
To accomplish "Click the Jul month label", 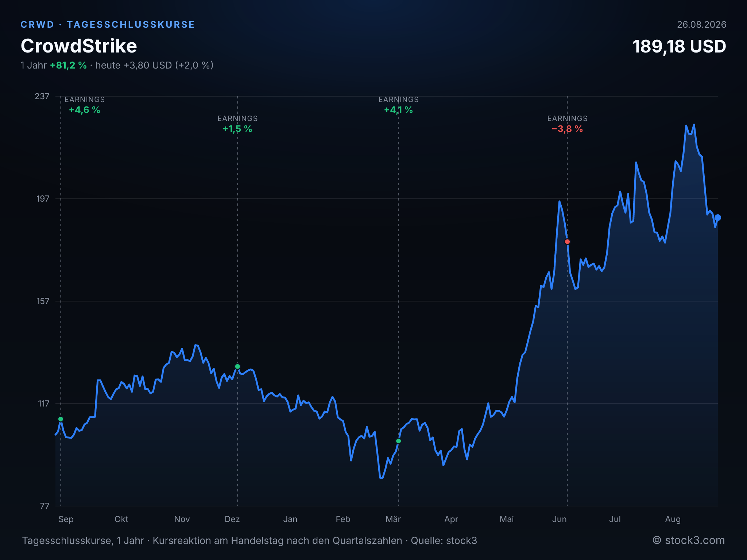I will tap(615, 519).
